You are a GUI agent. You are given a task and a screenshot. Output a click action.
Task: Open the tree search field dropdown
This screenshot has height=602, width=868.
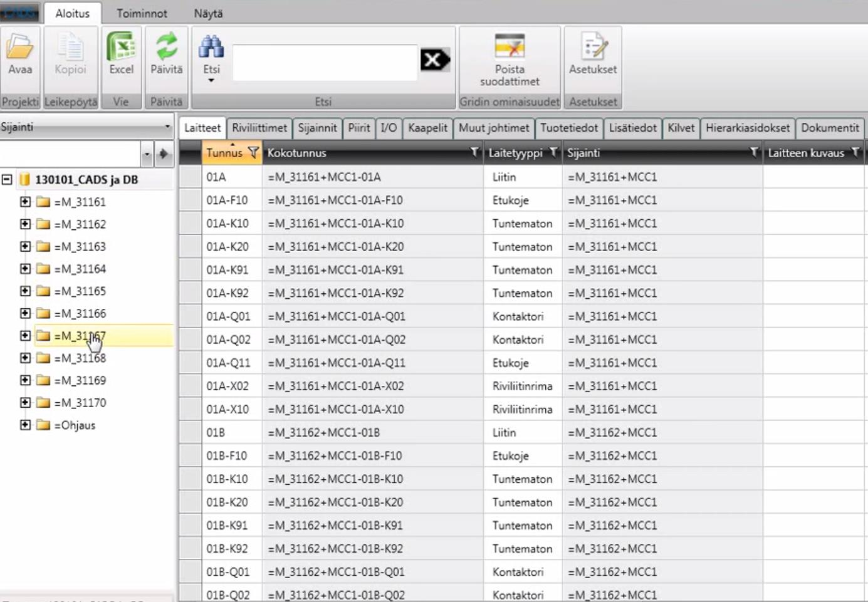(x=147, y=153)
